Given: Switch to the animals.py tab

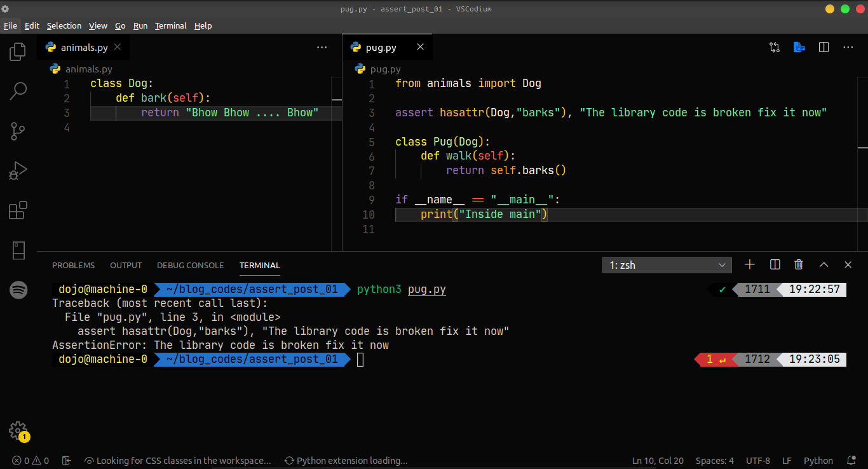Looking at the screenshot, I should (x=83, y=47).
